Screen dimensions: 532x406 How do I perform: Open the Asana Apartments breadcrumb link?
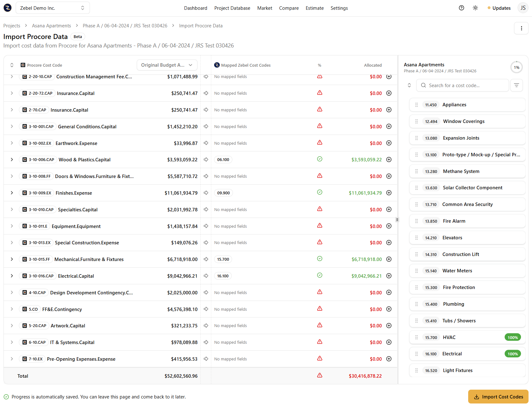point(51,26)
